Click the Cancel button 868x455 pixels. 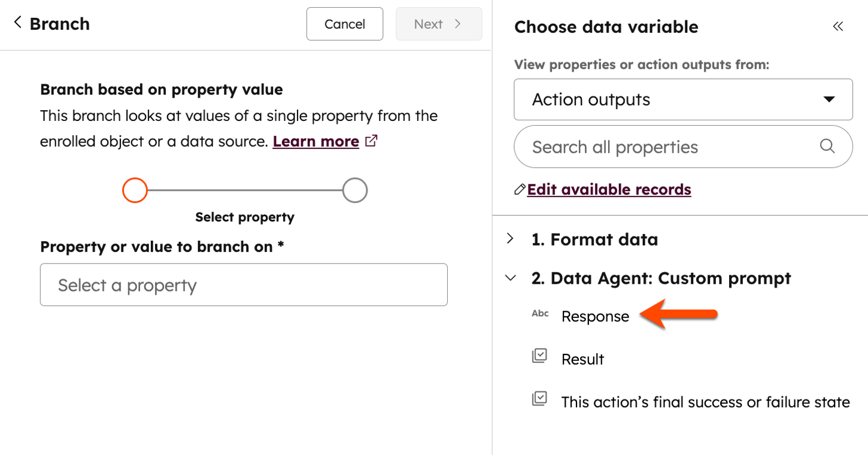point(344,24)
